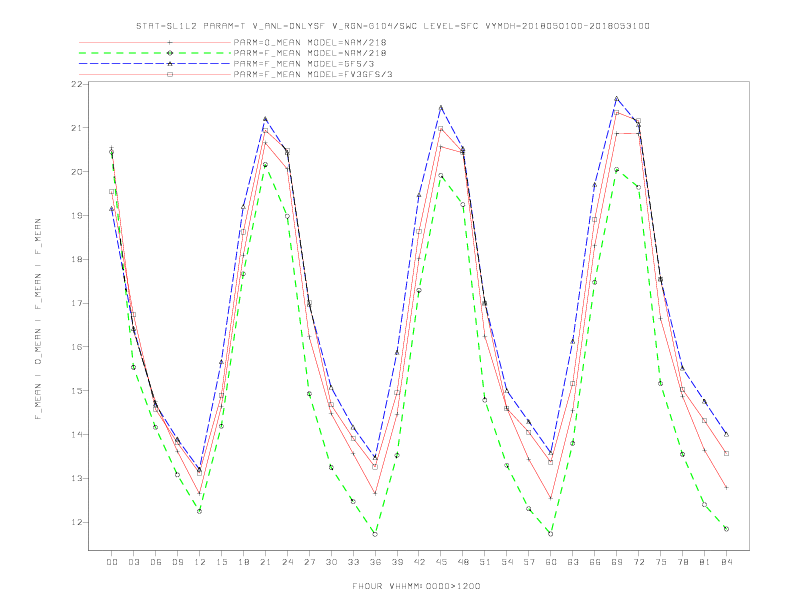Click y-axis tick value 13

[76, 479]
